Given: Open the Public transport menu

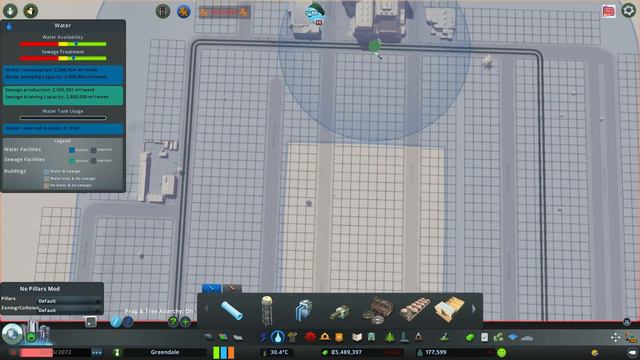Looking at the screenshot, I should click(371, 337).
